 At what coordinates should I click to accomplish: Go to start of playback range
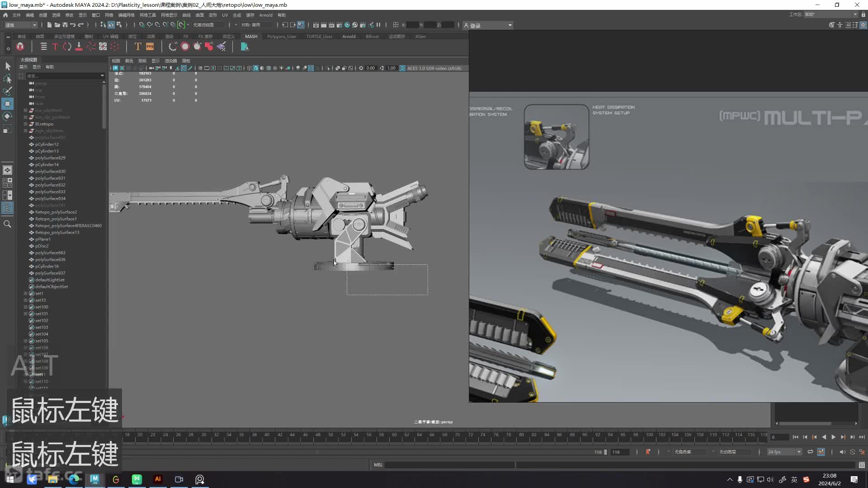point(795,437)
